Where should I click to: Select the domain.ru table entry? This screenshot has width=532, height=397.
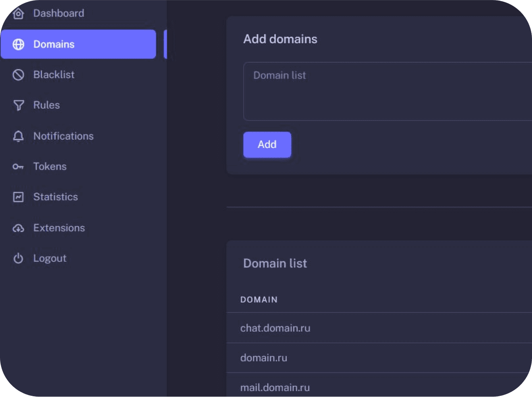[x=264, y=358]
